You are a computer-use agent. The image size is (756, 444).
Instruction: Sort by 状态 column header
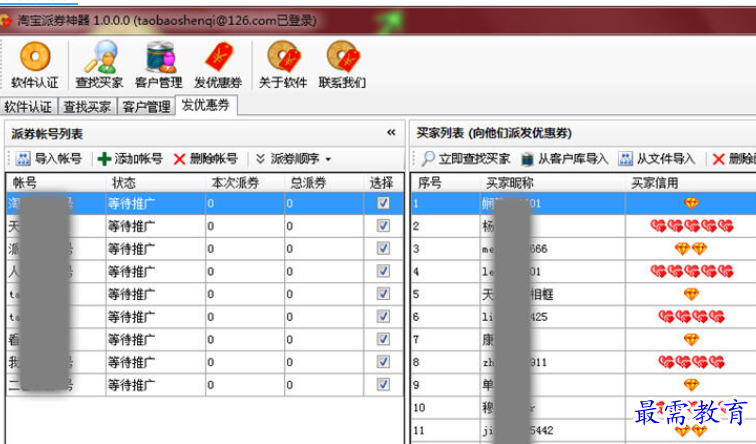point(156,183)
